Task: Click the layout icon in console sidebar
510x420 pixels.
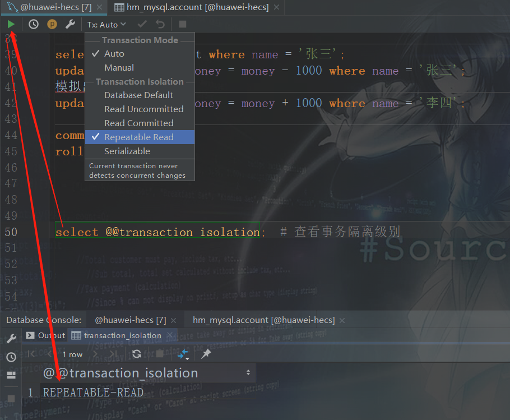Action: (11, 376)
